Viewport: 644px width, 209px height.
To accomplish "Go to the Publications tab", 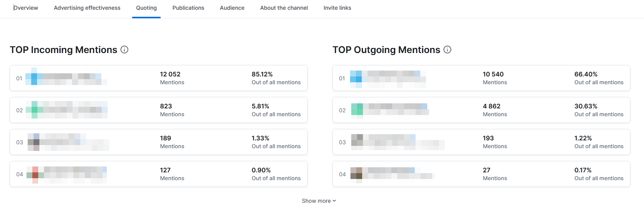I will click(188, 8).
